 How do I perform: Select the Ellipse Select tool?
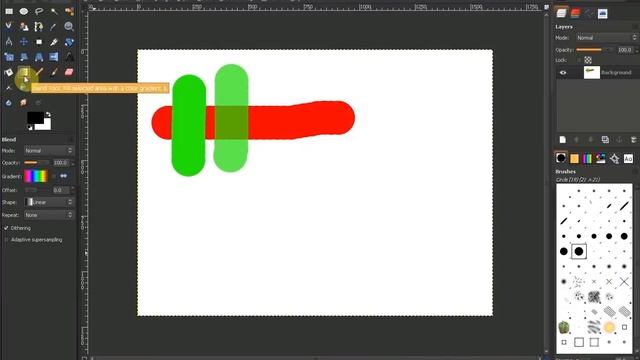tap(24, 11)
